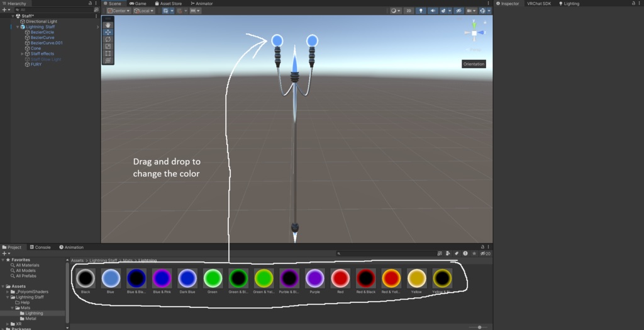Click the Hierarchy search field
The image size is (644, 330).
pyautogui.click(x=53, y=9)
